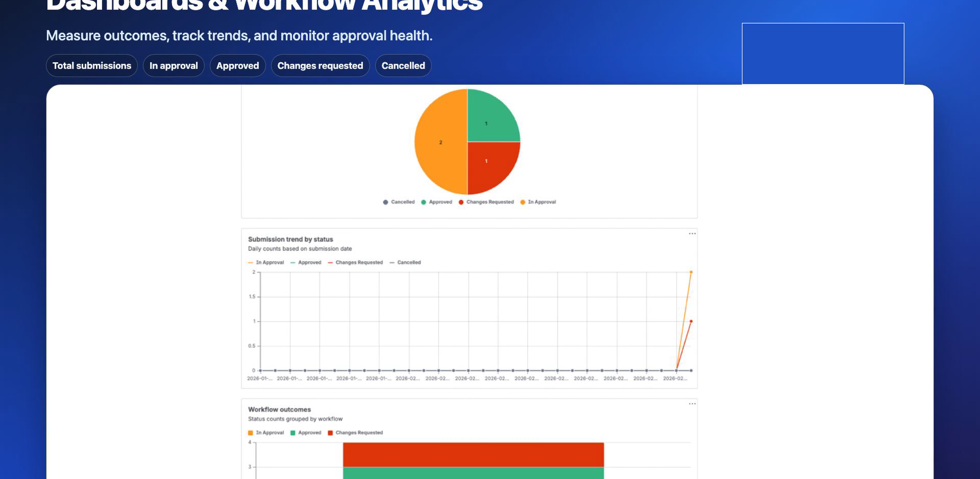This screenshot has width=980, height=479.
Task: Open the options menu on Submission trend by status
Action: click(692, 233)
